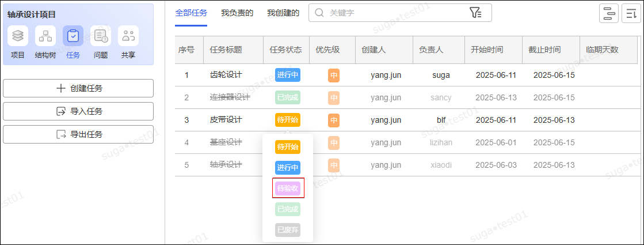Open the 问题 issues icon
The width and height of the screenshot is (644, 245).
point(101,36)
